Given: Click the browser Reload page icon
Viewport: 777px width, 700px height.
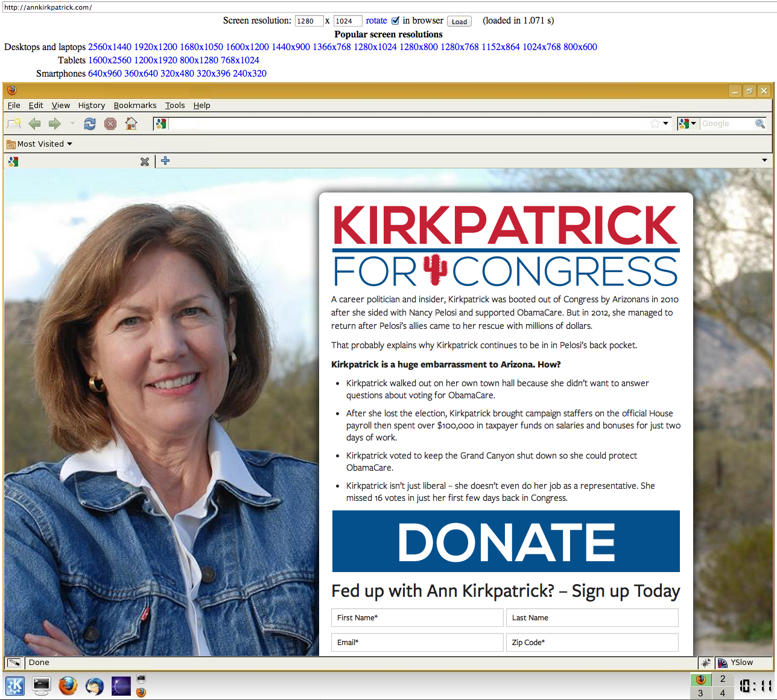Looking at the screenshot, I should click(90, 124).
